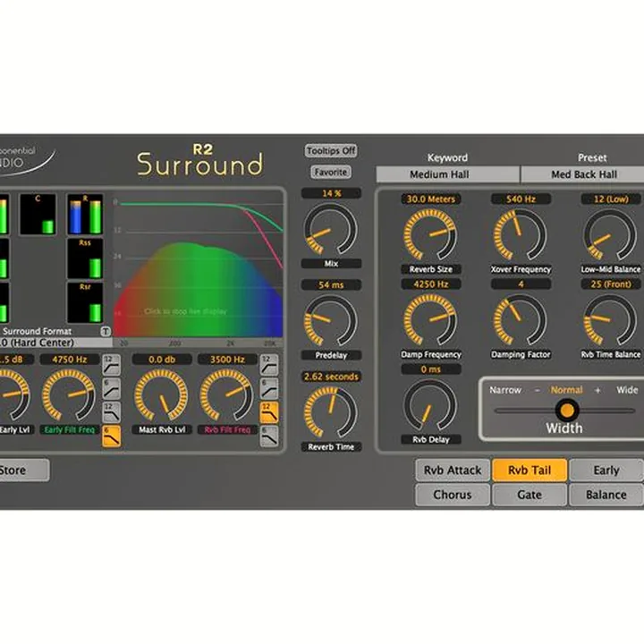Switch to the Chorus tab
644x644 pixels.
click(453, 495)
